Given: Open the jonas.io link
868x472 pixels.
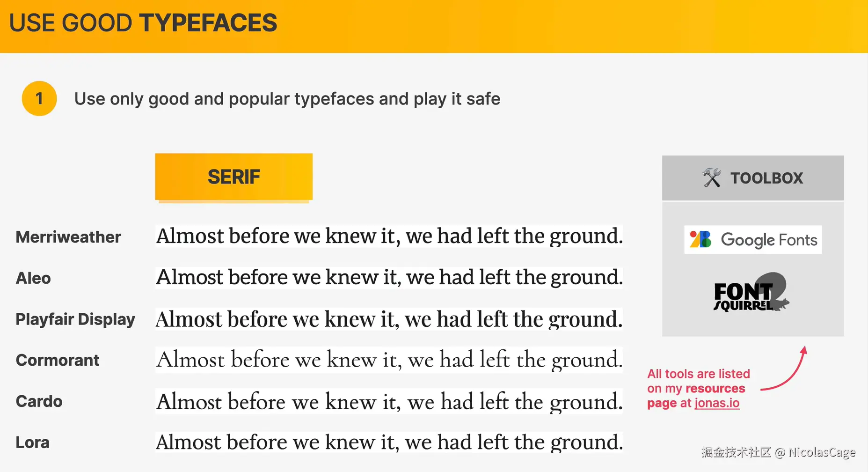Looking at the screenshot, I should [716, 403].
